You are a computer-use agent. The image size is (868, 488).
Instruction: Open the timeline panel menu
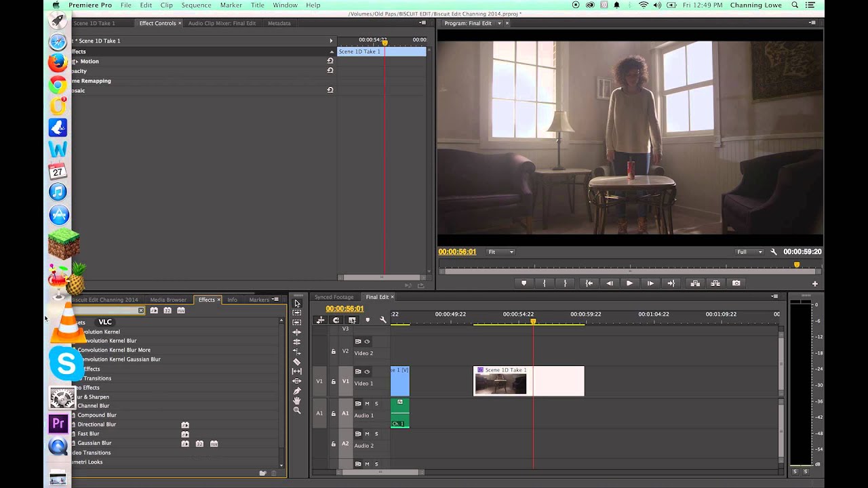(775, 296)
